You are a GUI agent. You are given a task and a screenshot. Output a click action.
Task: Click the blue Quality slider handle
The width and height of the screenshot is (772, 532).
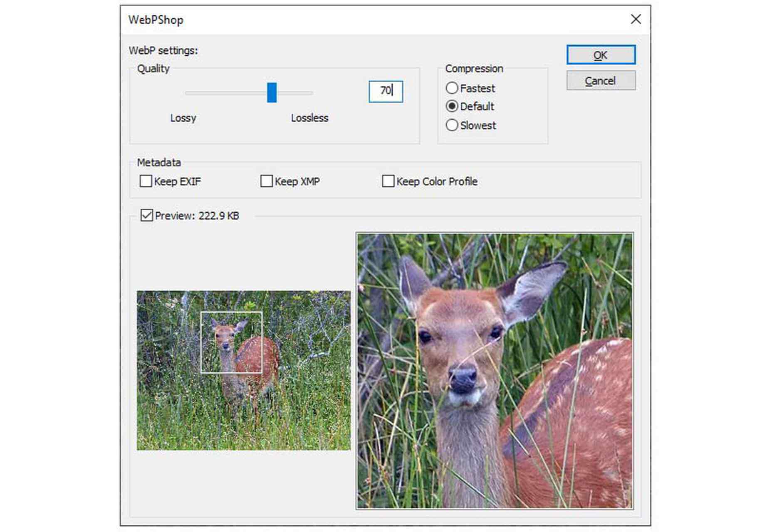click(272, 92)
